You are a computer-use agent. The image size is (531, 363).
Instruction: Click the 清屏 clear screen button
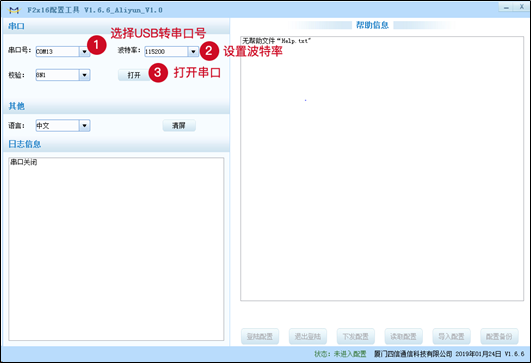point(179,126)
